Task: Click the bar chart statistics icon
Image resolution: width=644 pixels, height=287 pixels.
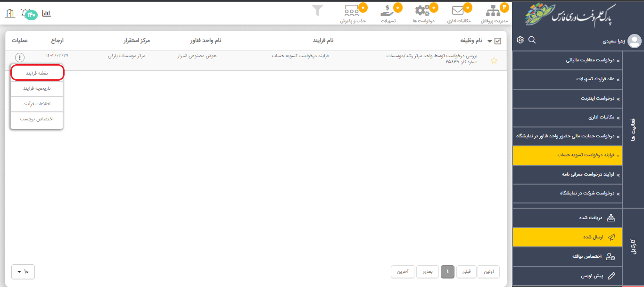Action: (46, 13)
